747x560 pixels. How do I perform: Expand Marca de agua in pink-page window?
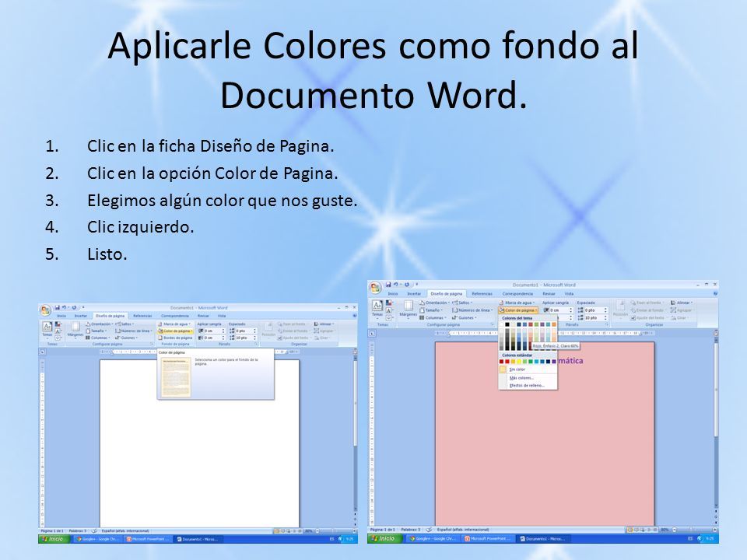click(x=517, y=303)
